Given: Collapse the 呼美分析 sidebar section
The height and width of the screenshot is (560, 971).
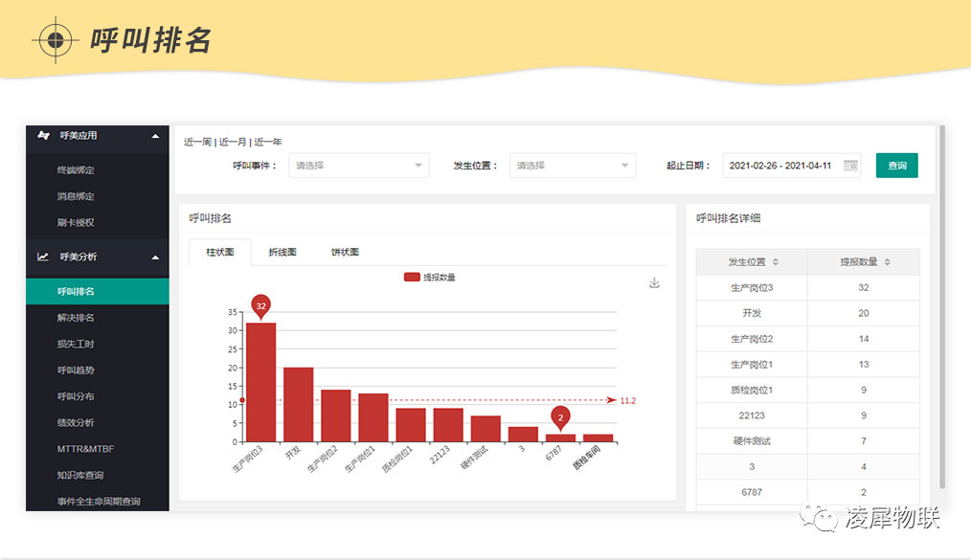Looking at the screenshot, I should [x=153, y=258].
